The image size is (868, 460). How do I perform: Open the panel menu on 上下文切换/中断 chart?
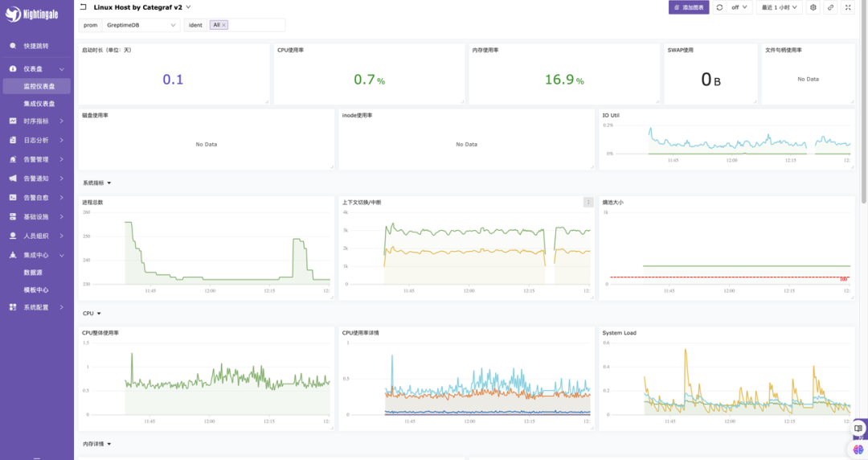coord(588,203)
